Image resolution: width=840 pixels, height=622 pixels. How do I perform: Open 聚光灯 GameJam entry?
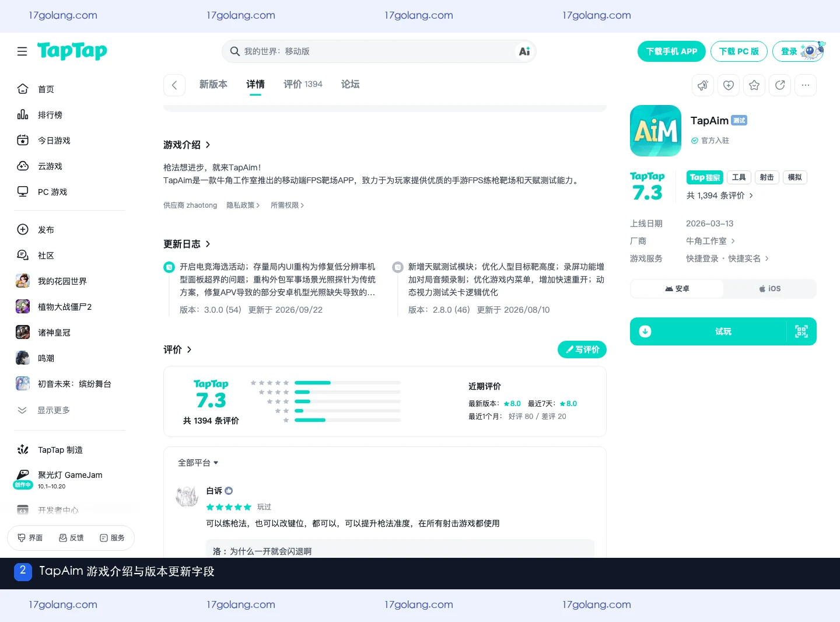[x=70, y=480]
